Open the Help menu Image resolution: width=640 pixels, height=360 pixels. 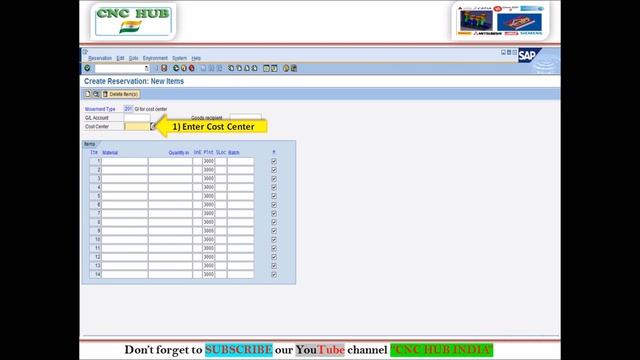[x=196, y=58]
